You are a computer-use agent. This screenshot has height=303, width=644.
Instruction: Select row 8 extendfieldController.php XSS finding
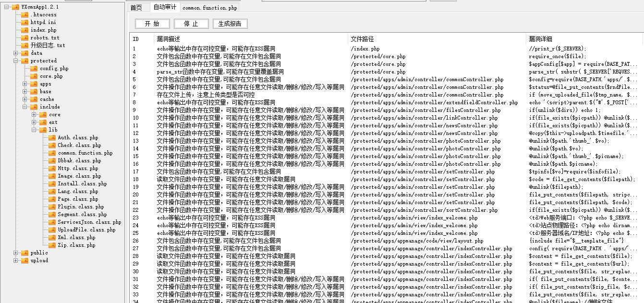click(387, 102)
